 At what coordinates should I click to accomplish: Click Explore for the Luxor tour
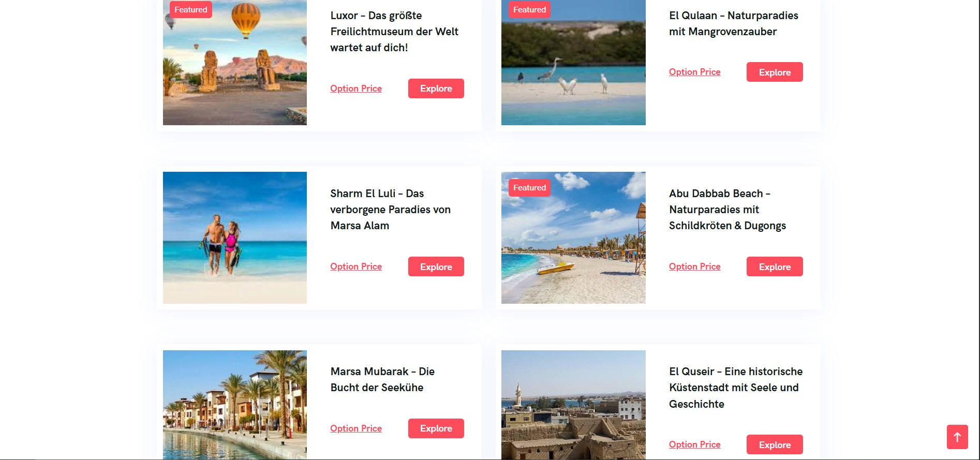pyautogui.click(x=436, y=88)
